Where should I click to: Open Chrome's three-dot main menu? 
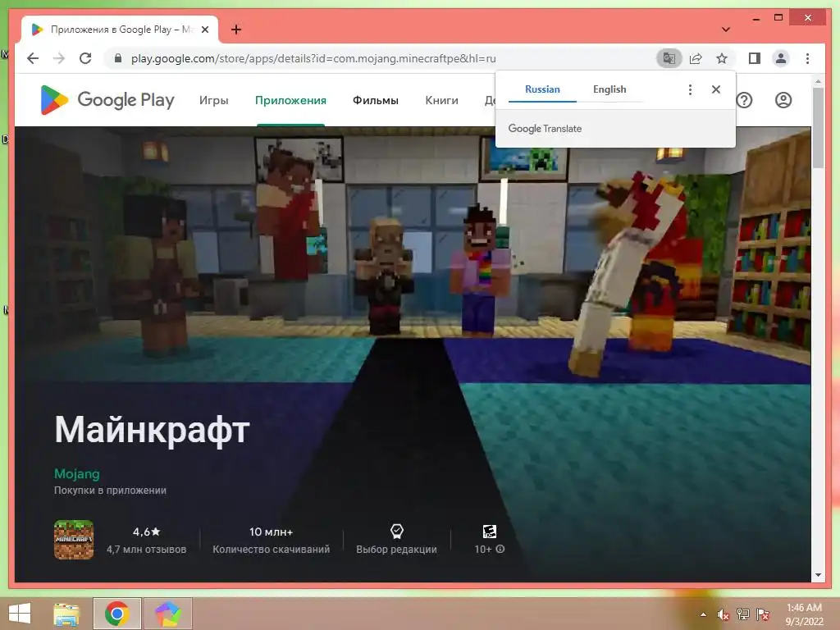[807, 58]
